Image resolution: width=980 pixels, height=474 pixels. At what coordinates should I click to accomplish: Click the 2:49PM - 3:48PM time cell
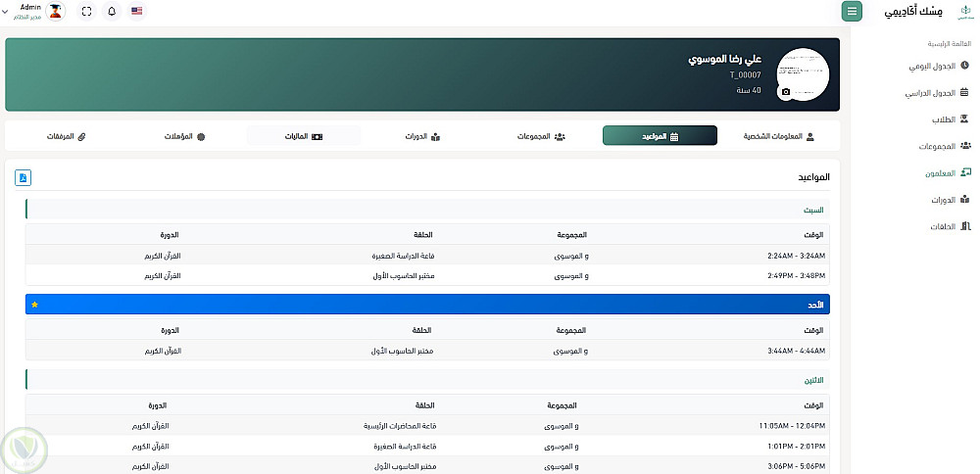[x=796, y=275]
